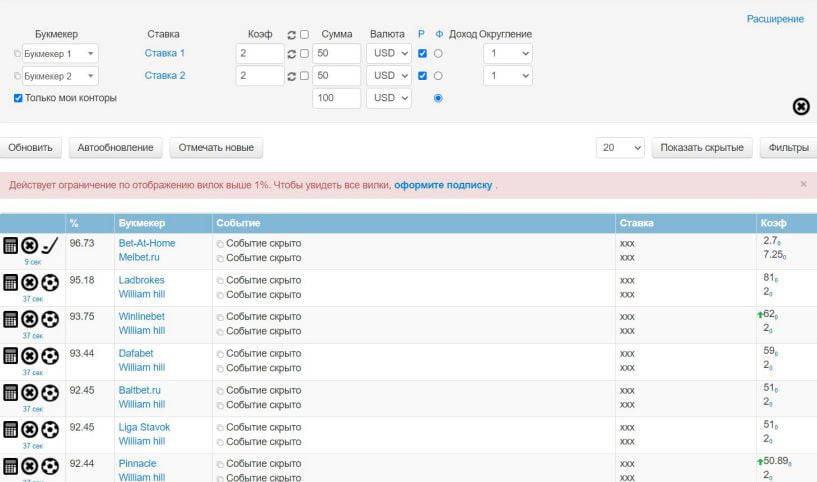
Task: Select Ф radio for Ставка 1
Action: (x=438, y=53)
